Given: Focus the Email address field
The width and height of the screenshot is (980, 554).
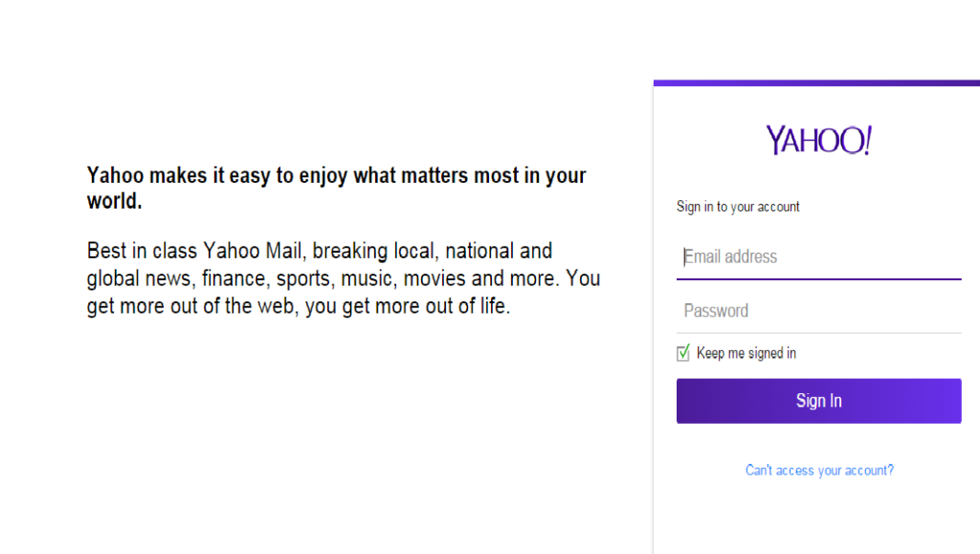Looking at the screenshot, I should coord(819,256).
